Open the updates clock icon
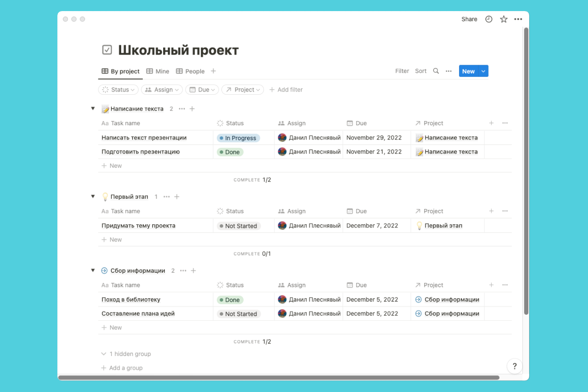This screenshot has width=588, height=392. (489, 19)
